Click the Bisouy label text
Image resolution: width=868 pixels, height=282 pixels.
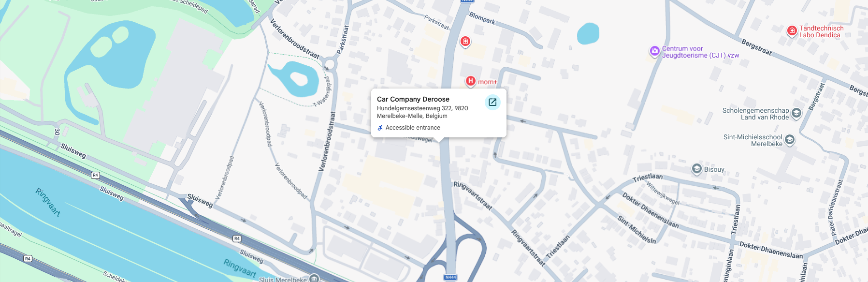pyautogui.click(x=714, y=169)
